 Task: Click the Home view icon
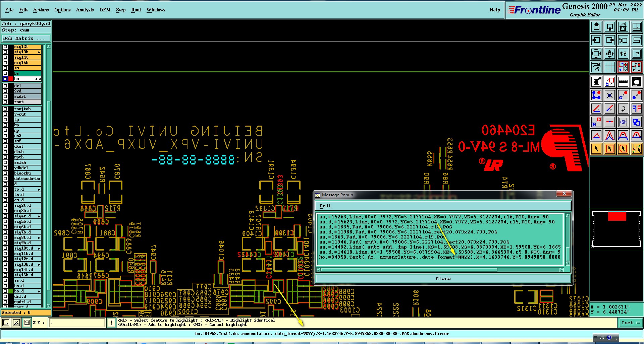[623, 27]
